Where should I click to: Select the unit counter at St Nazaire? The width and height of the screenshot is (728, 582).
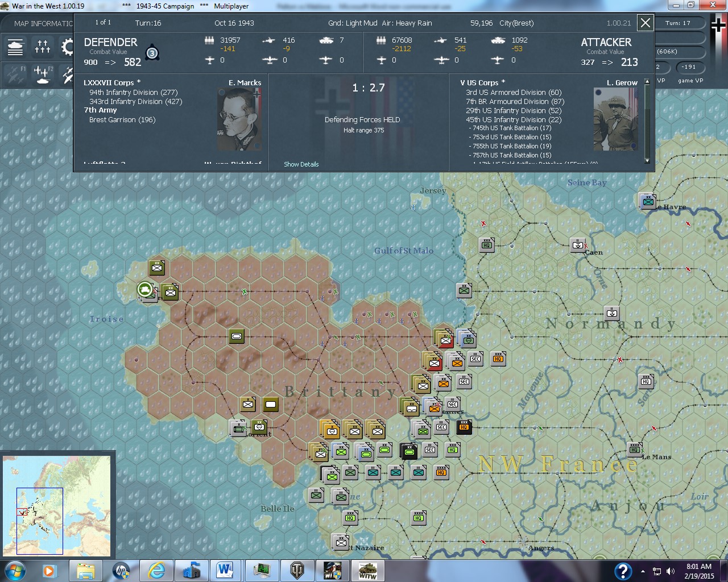[x=341, y=542]
